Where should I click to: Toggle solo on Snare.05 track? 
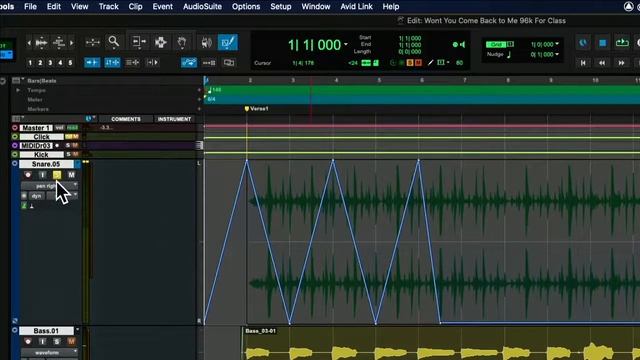tap(57, 175)
